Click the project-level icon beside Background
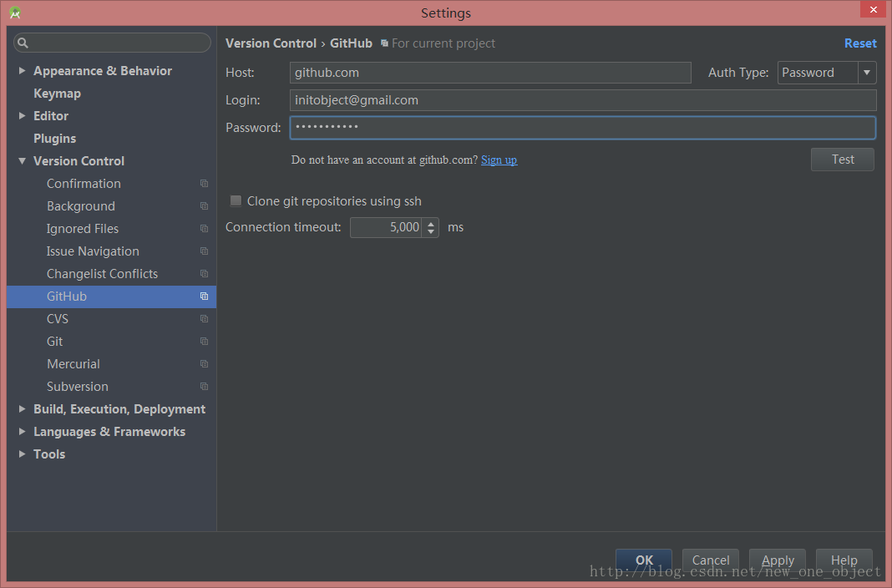This screenshot has width=892, height=588. 204,205
